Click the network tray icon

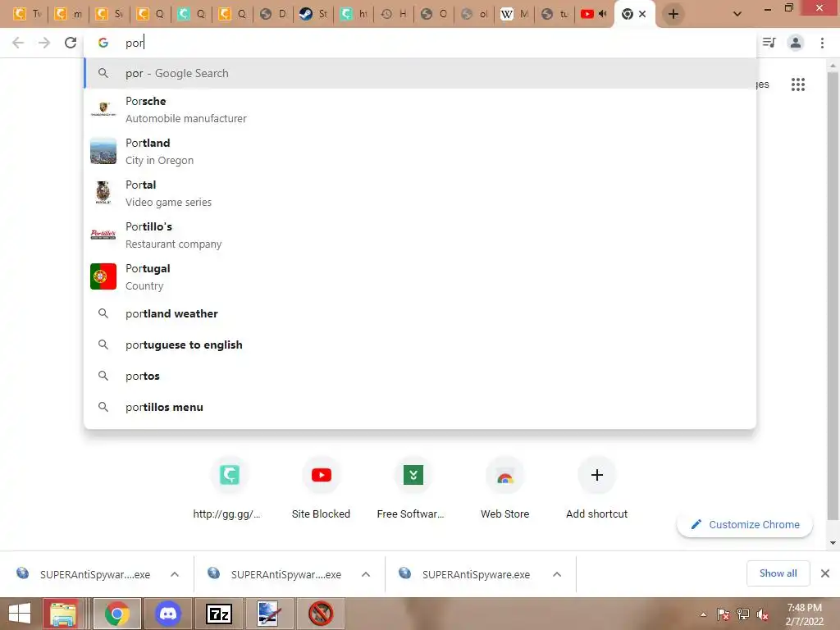tap(742, 614)
